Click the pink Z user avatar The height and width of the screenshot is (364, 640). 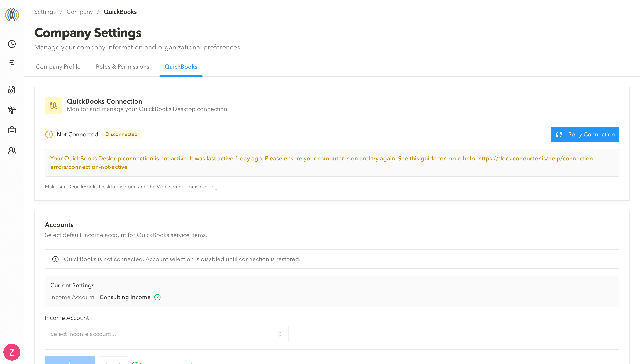[x=12, y=352]
